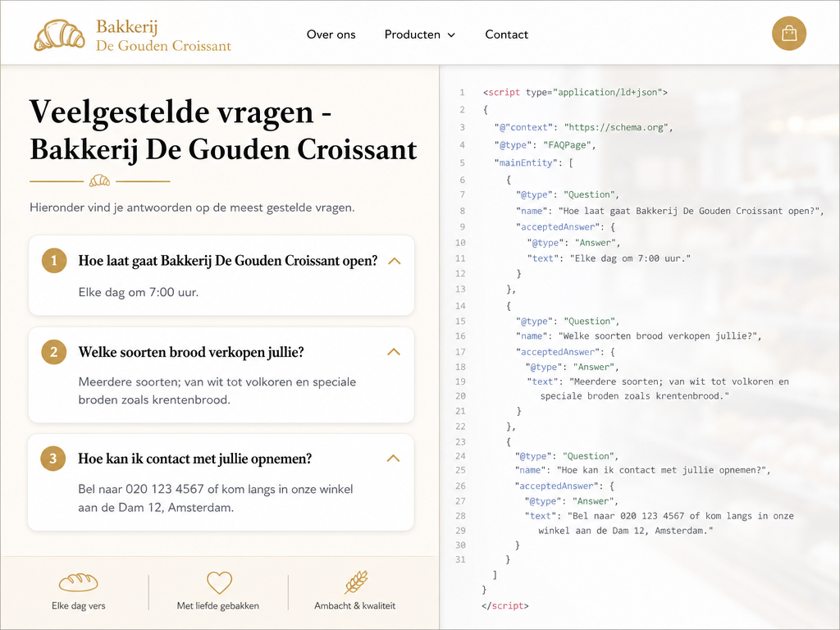This screenshot has height=630, width=840.
Task: Click "acceptedAnswer" key on code line 9
Action: [x=558, y=227]
